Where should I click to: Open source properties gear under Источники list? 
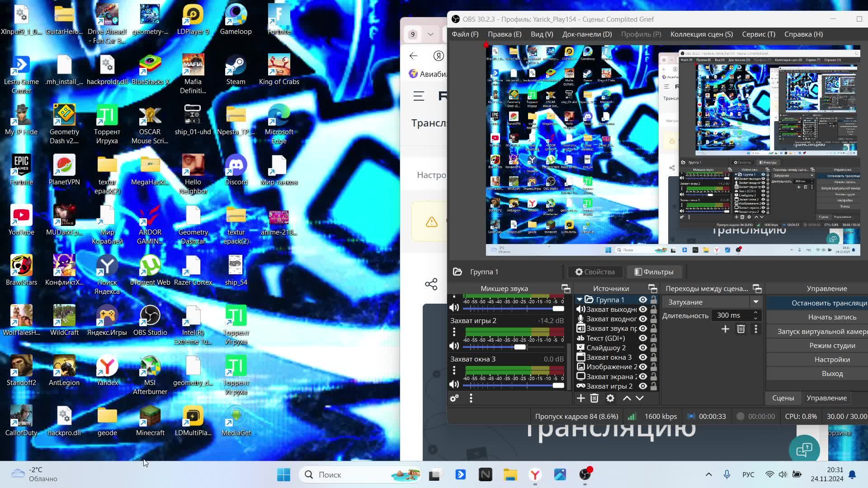(x=610, y=398)
